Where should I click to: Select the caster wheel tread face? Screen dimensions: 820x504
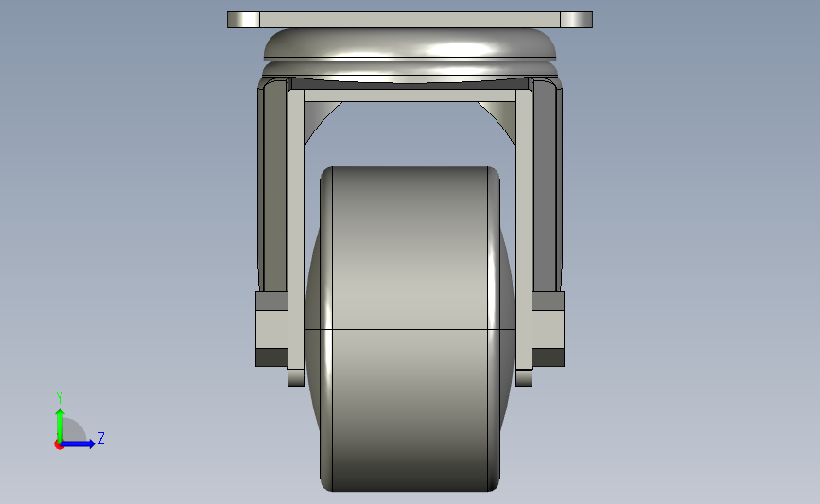(x=410, y=329)
